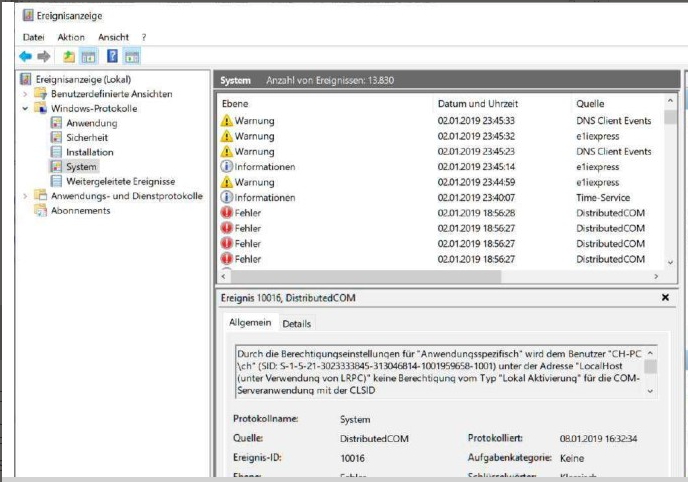Screen dimensions: 688x482
Task: Expand Anwendungs- und Dienstprotokolle chevron
Action: tap(25, 196)
